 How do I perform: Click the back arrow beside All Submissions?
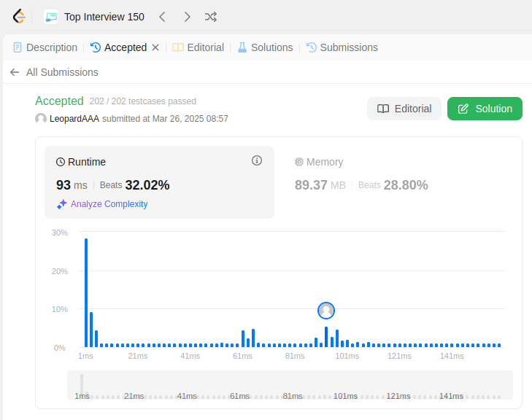[x=15, y=72]
